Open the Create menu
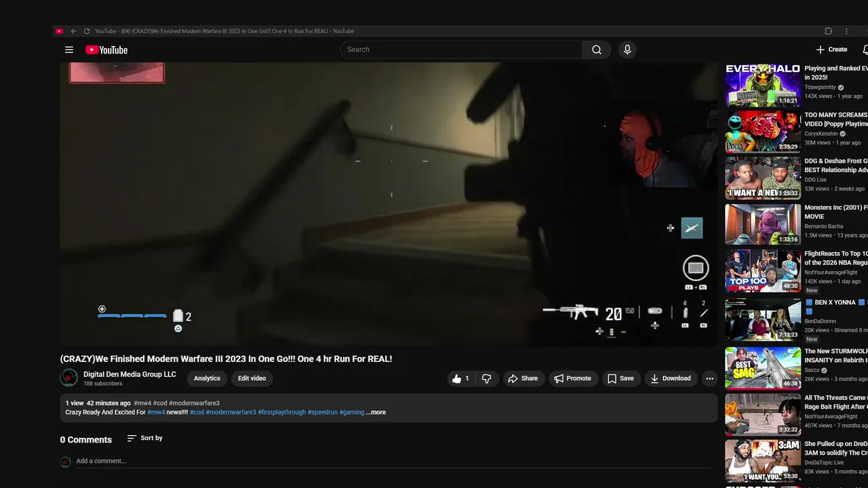The image size is (868, 488). point(831,49)
